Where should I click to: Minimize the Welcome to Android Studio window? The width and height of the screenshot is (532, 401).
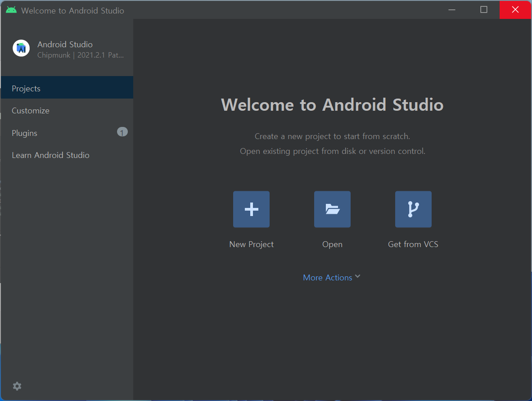click(452, 10)
